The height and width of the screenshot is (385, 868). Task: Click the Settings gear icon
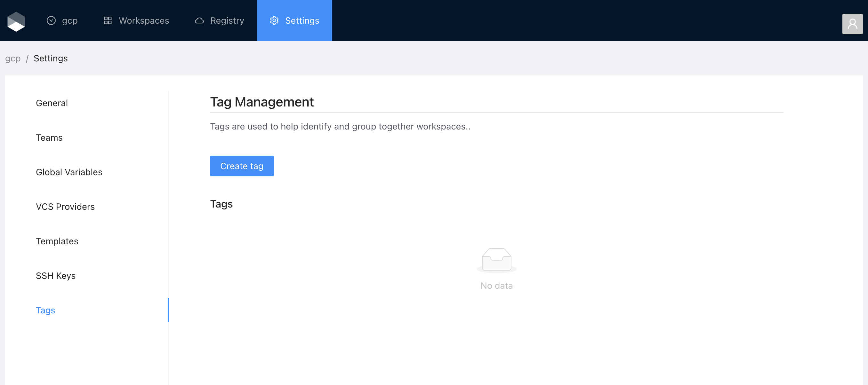tap(274, 20)
